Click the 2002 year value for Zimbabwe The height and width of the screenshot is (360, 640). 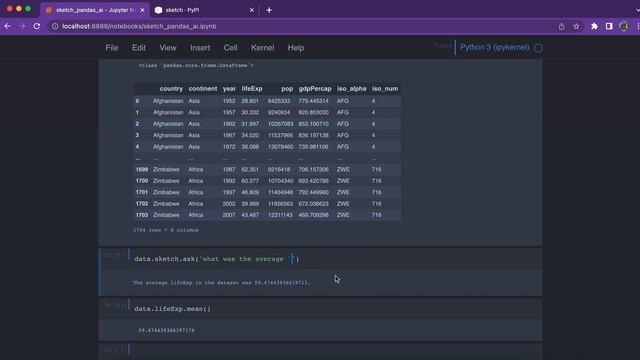[x=229, y=204]
